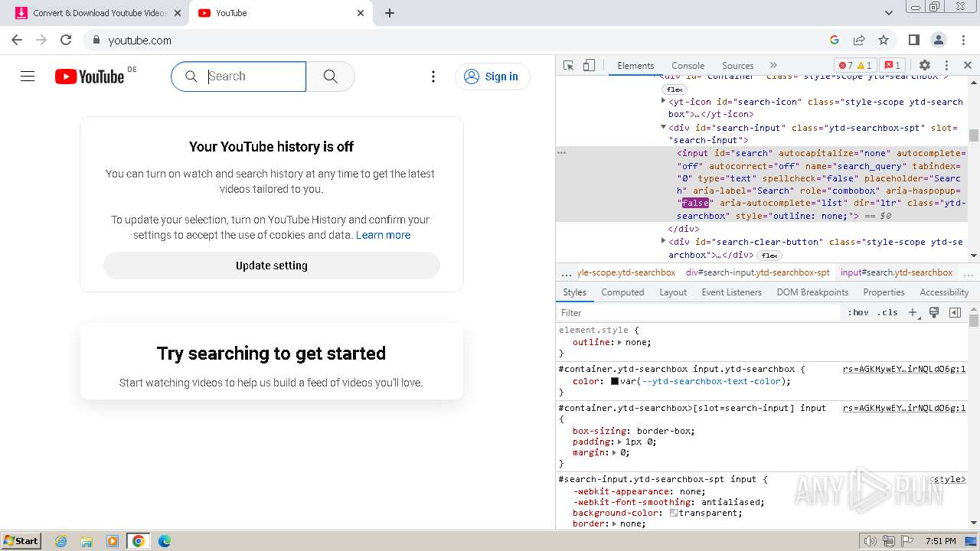
Task: Expand the search-clear-button div node
Action: click(x=664, y=241)
